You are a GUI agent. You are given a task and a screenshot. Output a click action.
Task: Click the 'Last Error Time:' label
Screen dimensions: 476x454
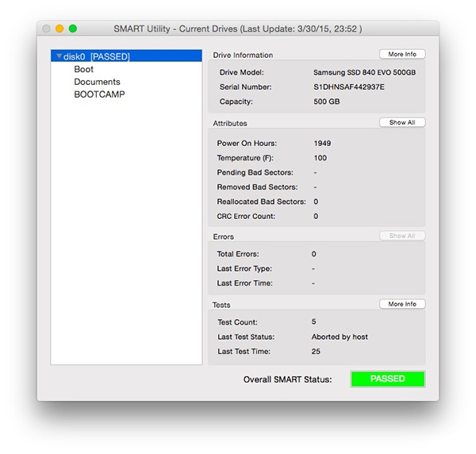click(x=244, y=283)
